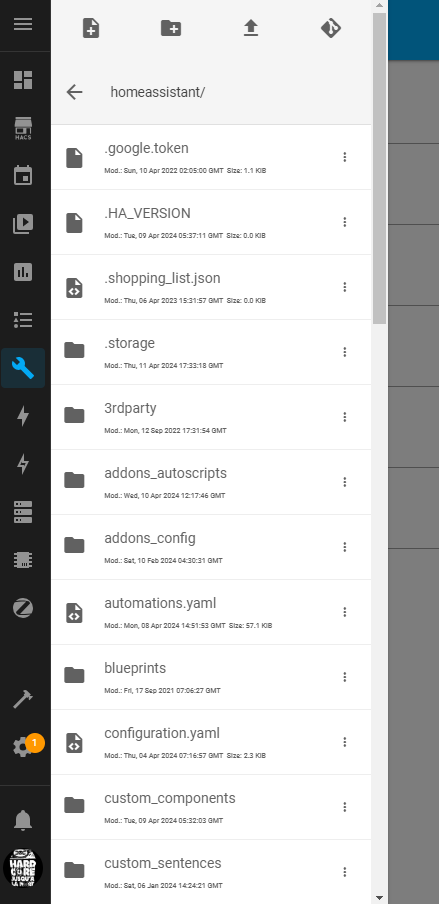Click the file list vertical scrollbar
The width and height of the screenshot is (439, 904).
click(x=379, y=167)
